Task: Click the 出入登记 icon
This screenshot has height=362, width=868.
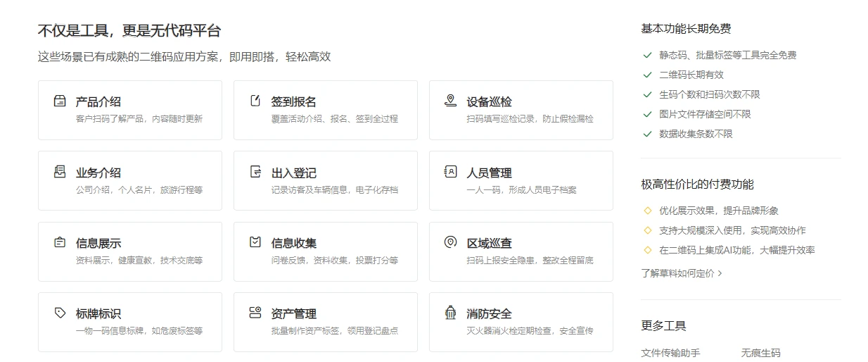Action: point(255,172)
